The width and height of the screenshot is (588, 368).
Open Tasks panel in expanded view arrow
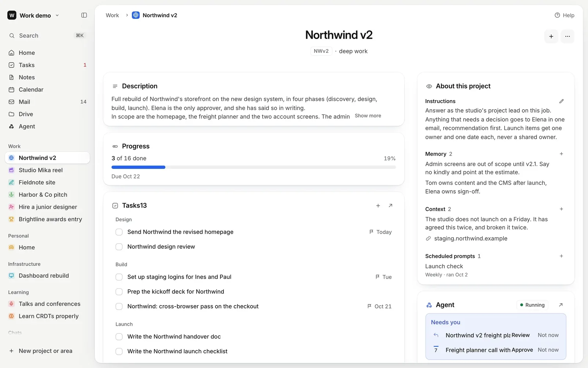point(391,206)
